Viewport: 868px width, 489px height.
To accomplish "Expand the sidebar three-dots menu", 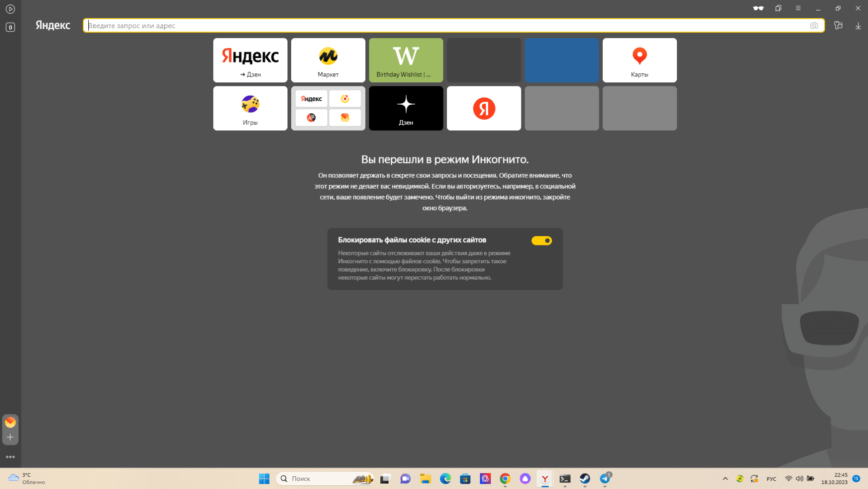I will click(x=10, y=457).
